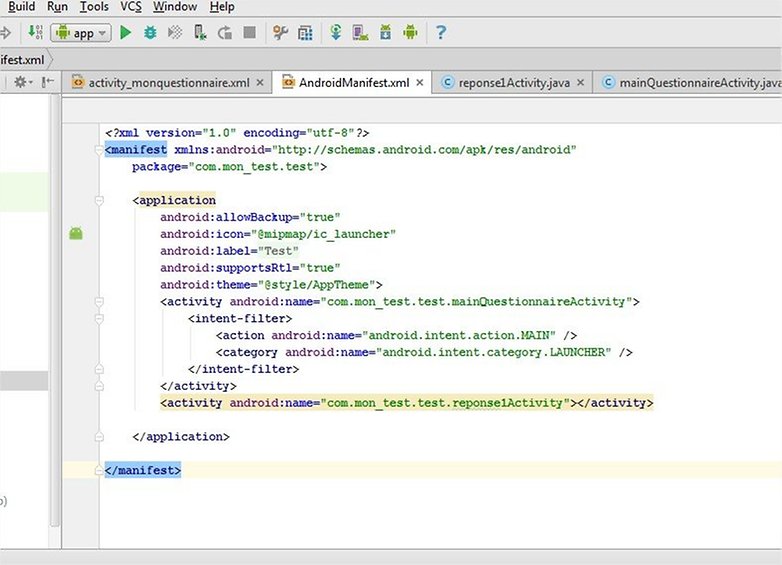This screenshot has height=565, width=782.
Task: Sync project with Gradle files icon
Action: coord(336,33)
